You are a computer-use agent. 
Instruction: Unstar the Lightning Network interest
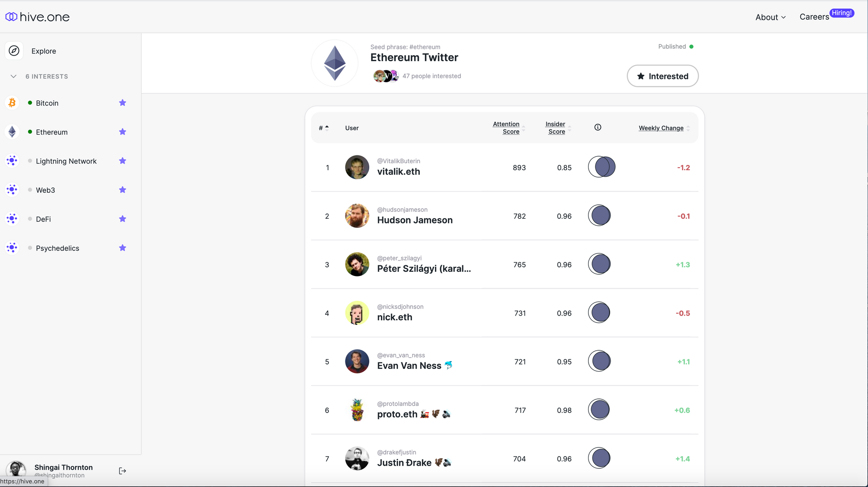pyautogui.click(x=122, y=161)
